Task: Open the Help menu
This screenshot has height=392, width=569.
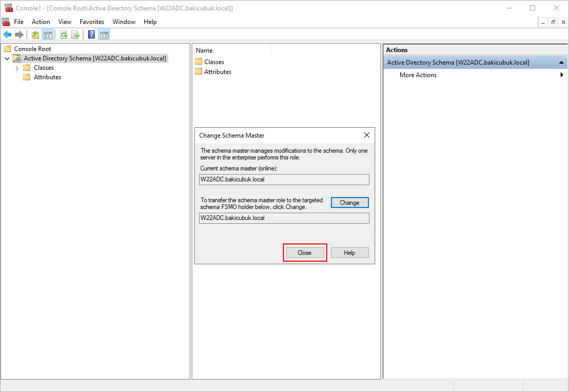Action: (x=150, y=22)
